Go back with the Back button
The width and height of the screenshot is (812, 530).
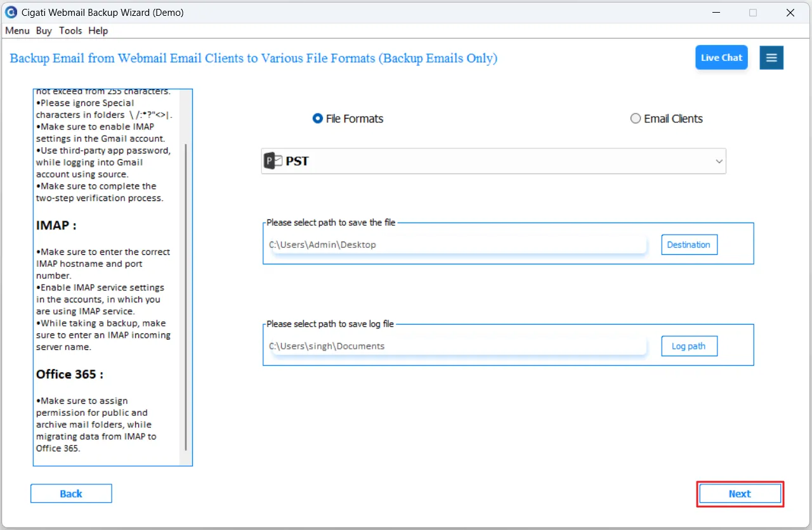tap(71, 494)
